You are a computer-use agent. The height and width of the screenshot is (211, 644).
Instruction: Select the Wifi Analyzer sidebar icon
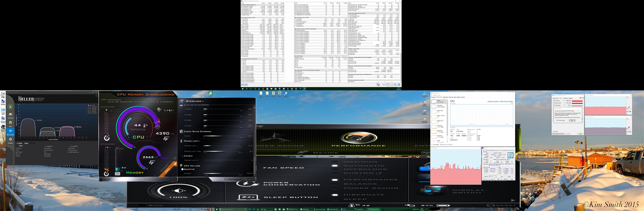coord(10,132)
